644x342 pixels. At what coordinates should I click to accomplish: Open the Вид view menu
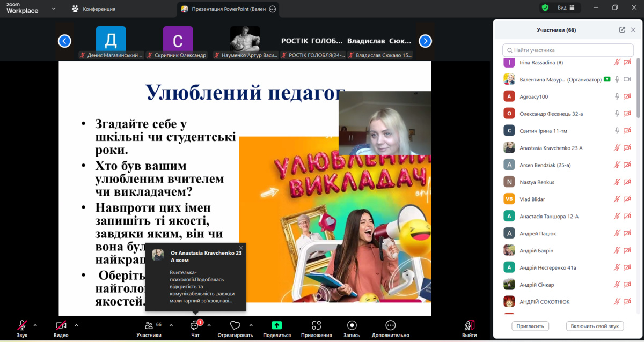click(x=566, y=8)
